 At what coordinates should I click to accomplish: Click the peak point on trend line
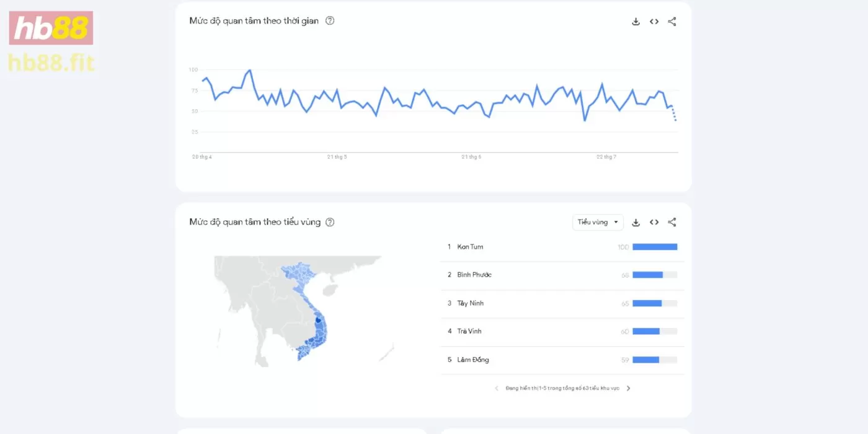click(x=250, y=70)
